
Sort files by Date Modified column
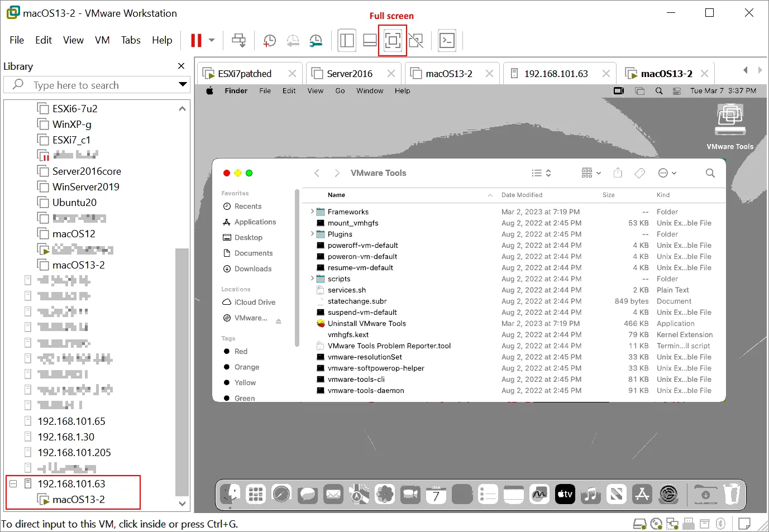[x=522, y=195]
